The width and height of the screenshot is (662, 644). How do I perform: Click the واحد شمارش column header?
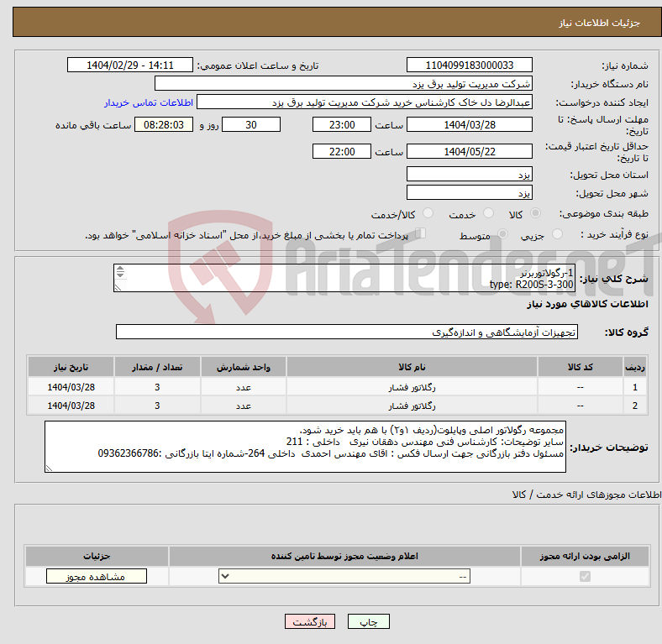point(244,367)
